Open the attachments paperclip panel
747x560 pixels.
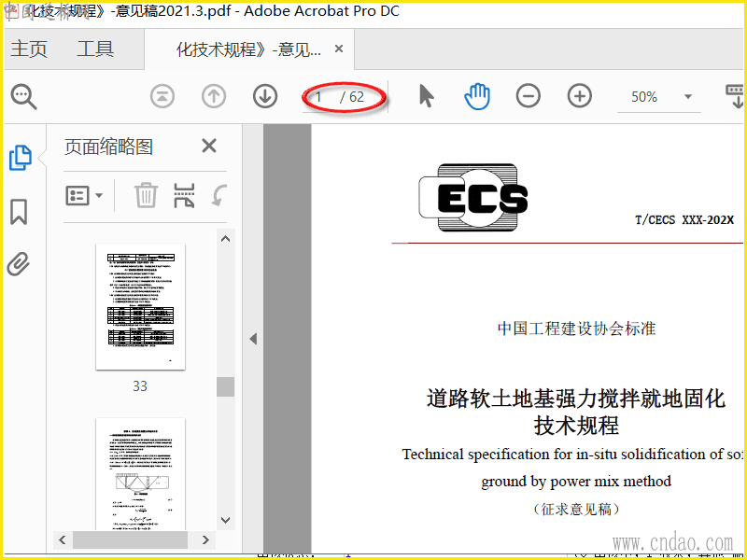[x=19, y=264]
